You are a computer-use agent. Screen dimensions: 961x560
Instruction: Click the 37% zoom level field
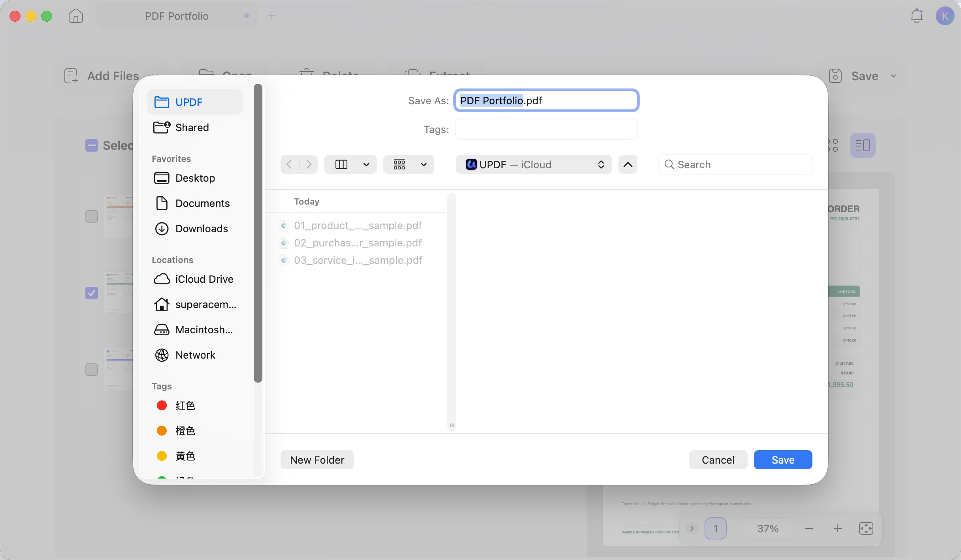tap(768, 528)
